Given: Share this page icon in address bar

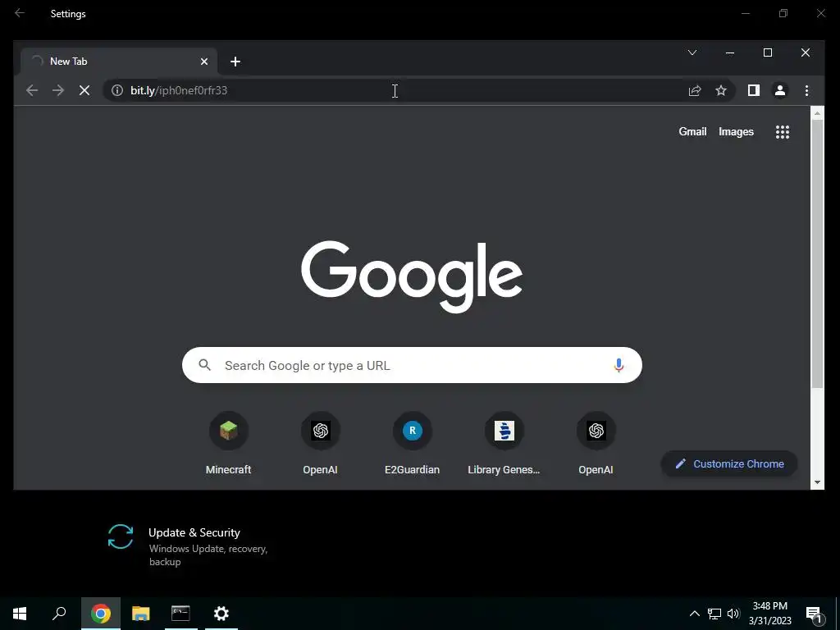Looking at the screenshot, I should click(695, 90).
